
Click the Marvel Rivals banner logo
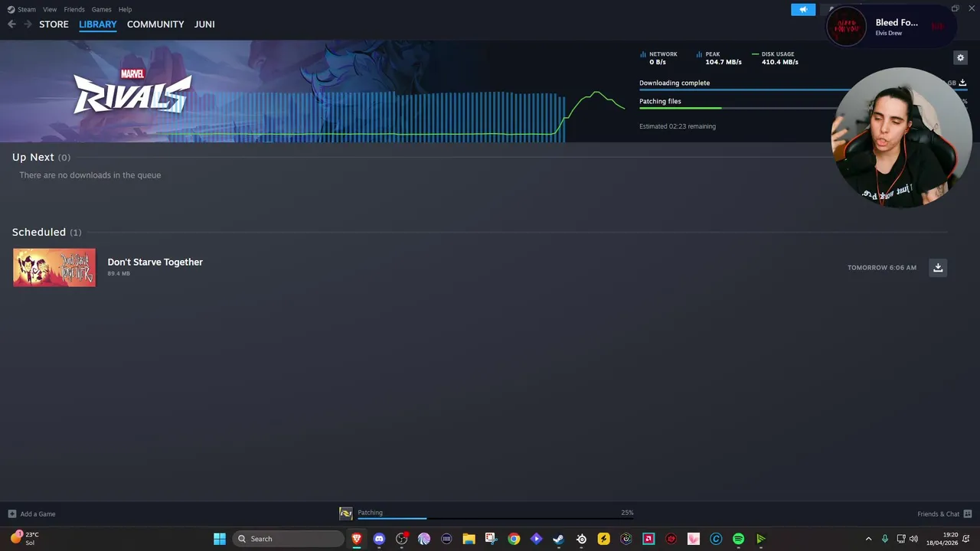132,91
